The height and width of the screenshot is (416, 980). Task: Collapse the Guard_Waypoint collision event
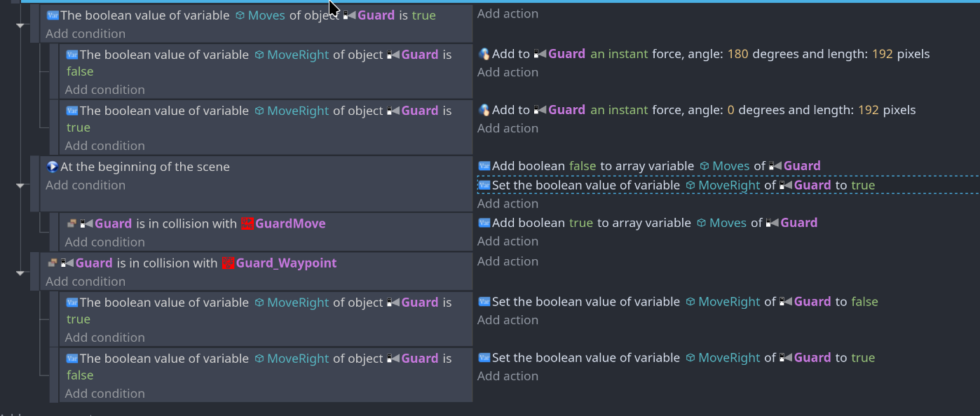(20, 273)
